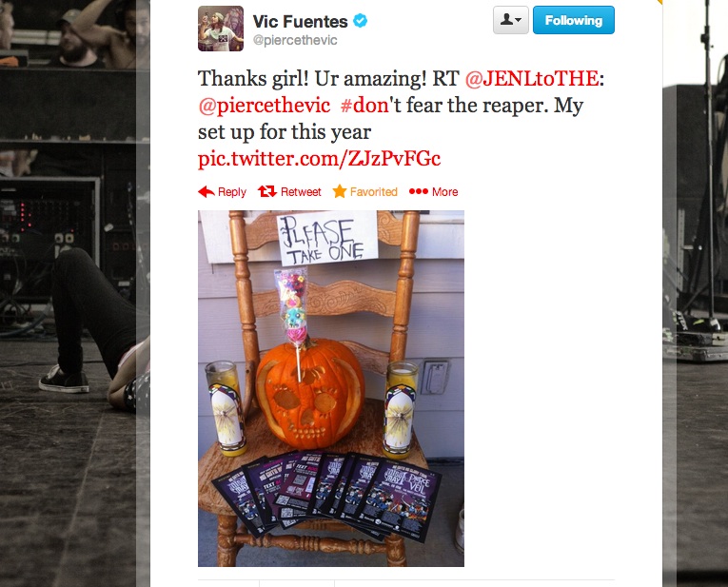This screenshot has width=728, height=587.
Task: Click the Vic Fuentes display name
Action: click(x=300, y=21)
